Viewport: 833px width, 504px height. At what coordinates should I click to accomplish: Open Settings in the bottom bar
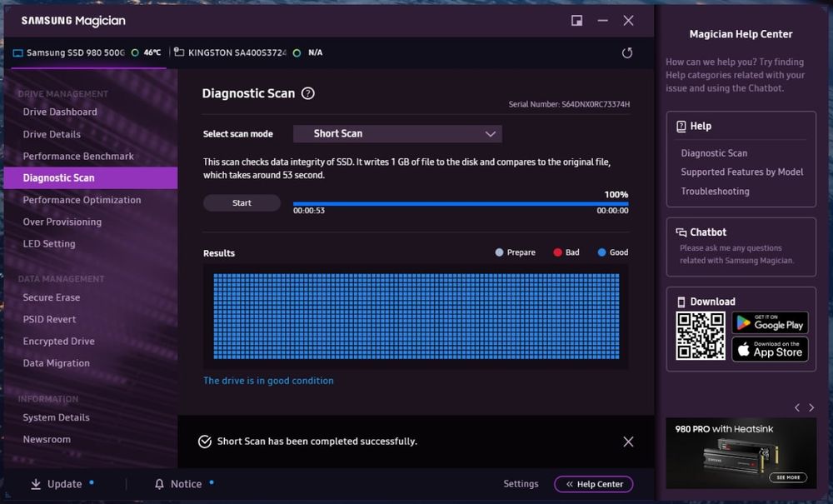pos(521,484)
